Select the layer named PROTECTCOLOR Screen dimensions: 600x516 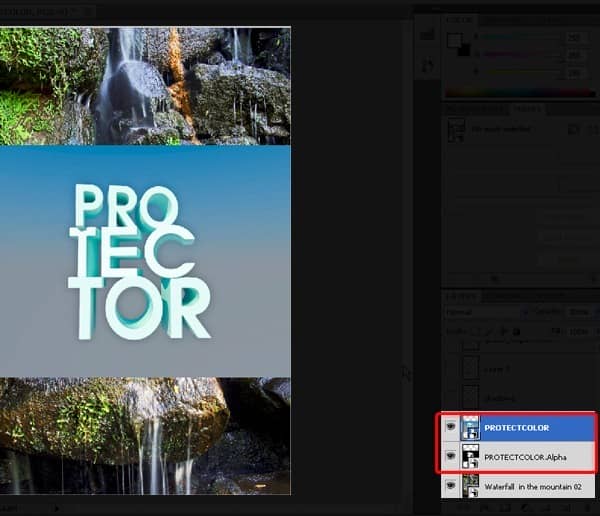coord(517,428)
